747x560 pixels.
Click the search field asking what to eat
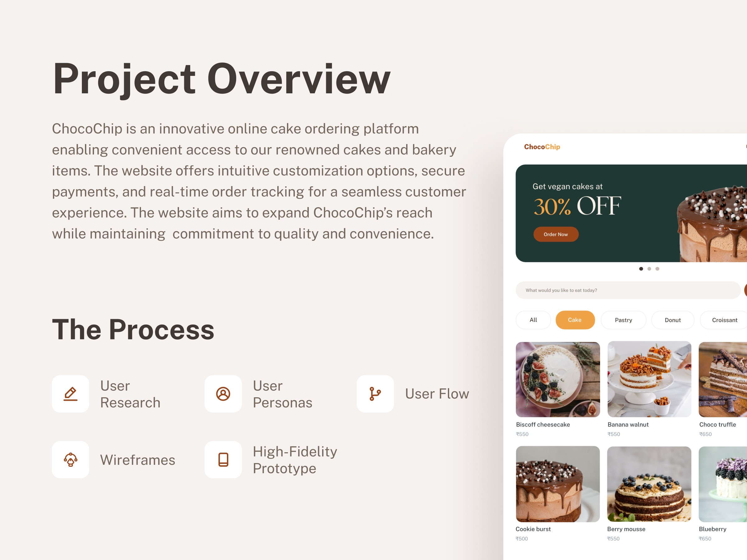628,290
